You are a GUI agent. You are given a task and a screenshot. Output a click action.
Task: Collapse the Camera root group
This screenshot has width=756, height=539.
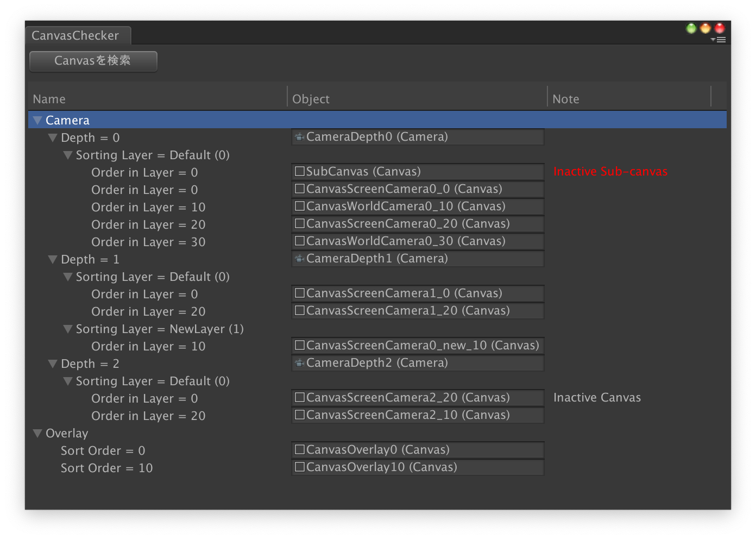coord(37,120)
